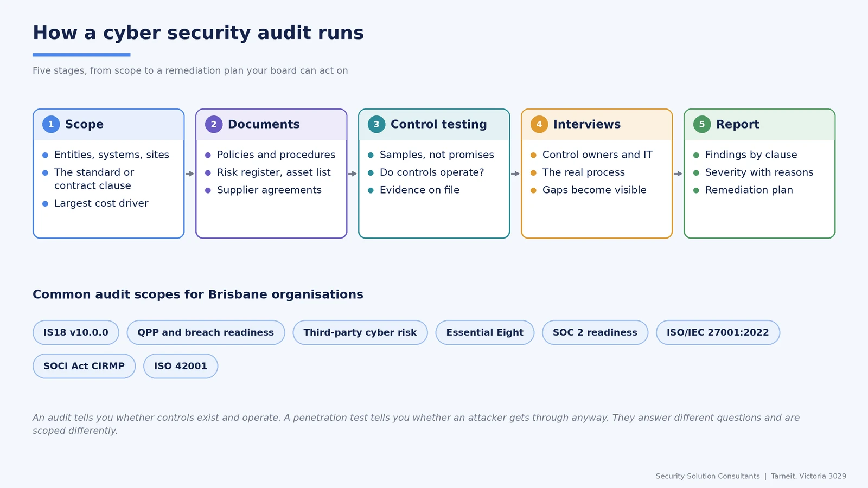Click 'Policies and procedures' bullet text

point(276,155)
